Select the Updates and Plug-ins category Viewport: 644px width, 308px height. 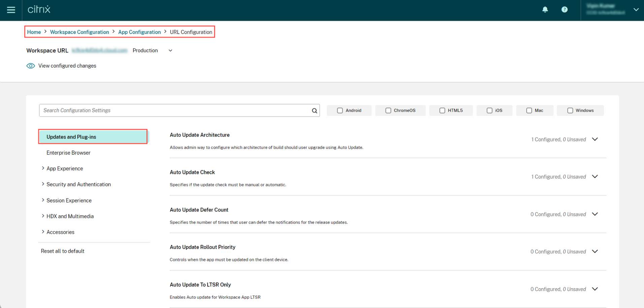(71, 137)
